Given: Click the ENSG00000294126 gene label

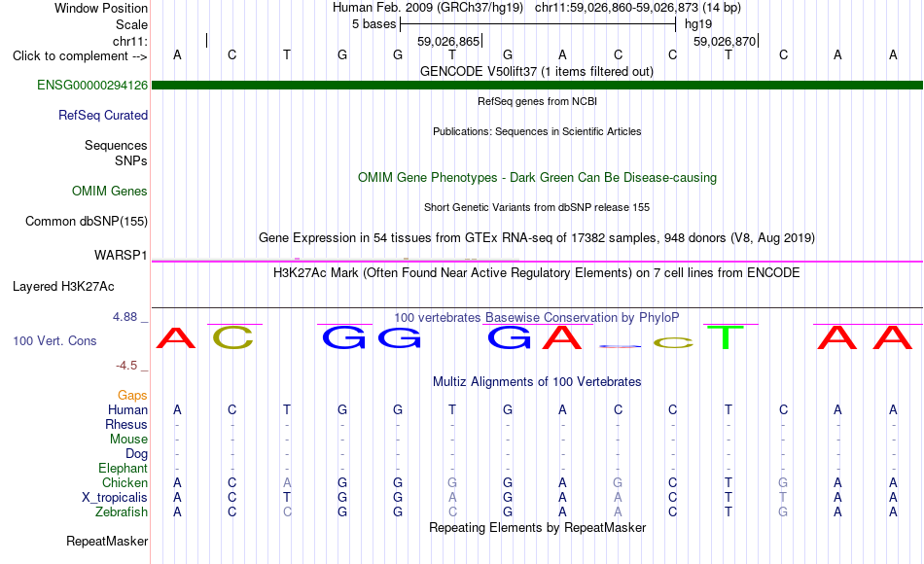Looking at the screenshot, I should (x=92, y=85).
